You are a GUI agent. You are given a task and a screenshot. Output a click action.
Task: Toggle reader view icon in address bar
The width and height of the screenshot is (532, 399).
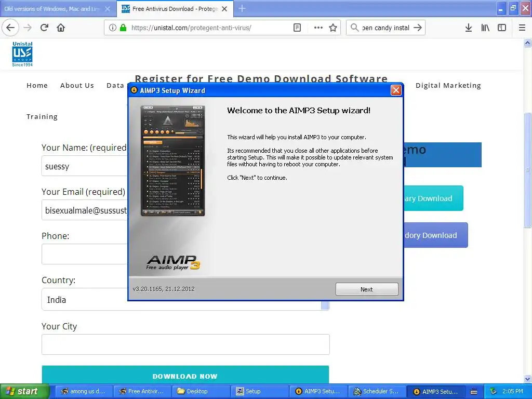point(297,28)
